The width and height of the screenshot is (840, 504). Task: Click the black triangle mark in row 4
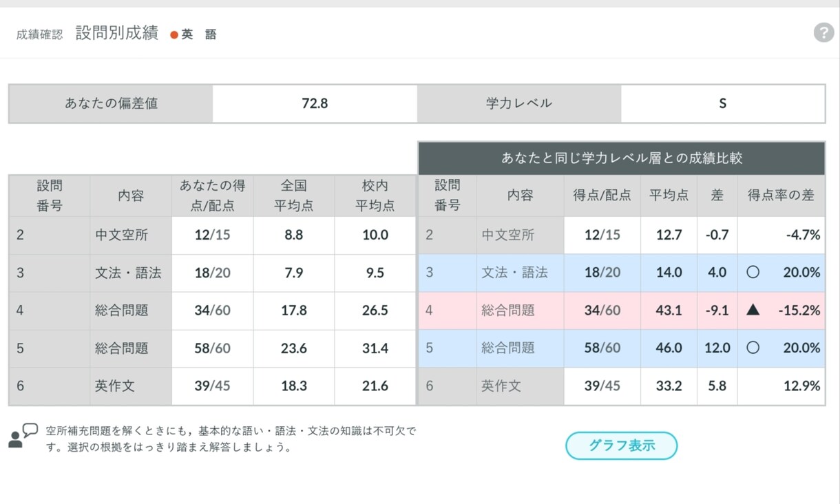[x=753, y=310]
